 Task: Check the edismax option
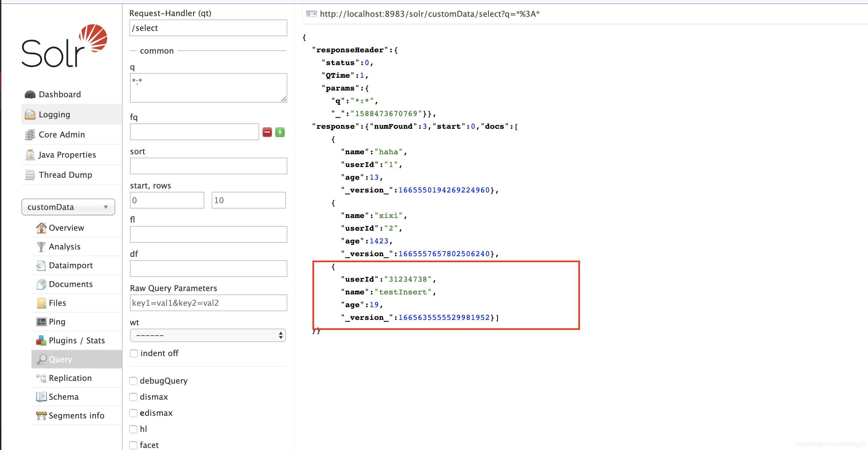133,413
